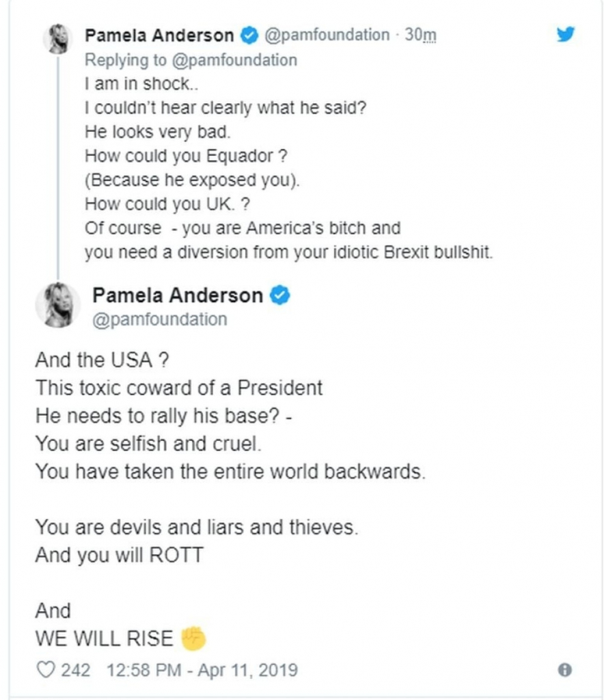The width and height of the screenshot is (604, 700).
Task: Click Pamela Anderson's avatar on the second tweet
Action: click(59, 305)
